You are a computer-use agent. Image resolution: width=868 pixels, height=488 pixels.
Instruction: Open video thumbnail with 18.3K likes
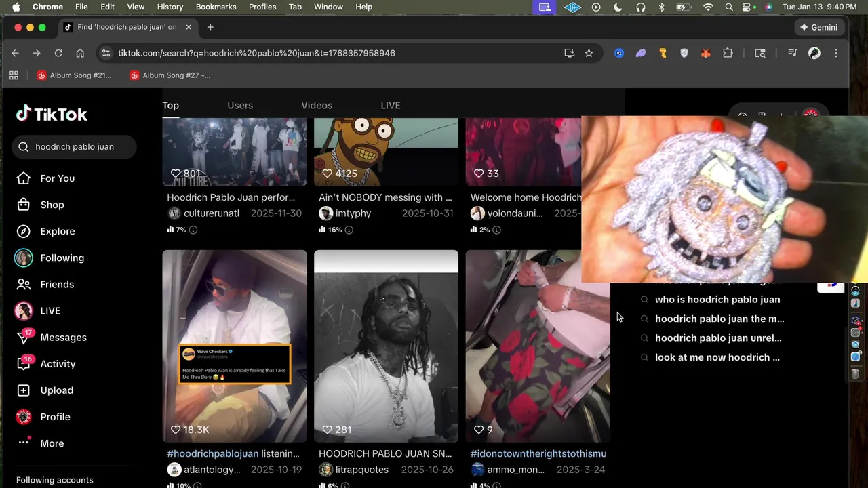[235, 346]
